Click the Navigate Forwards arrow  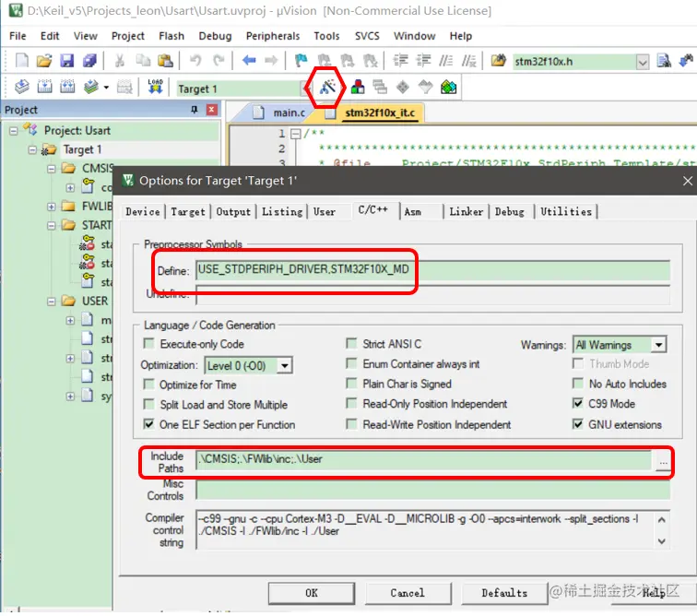271,60
